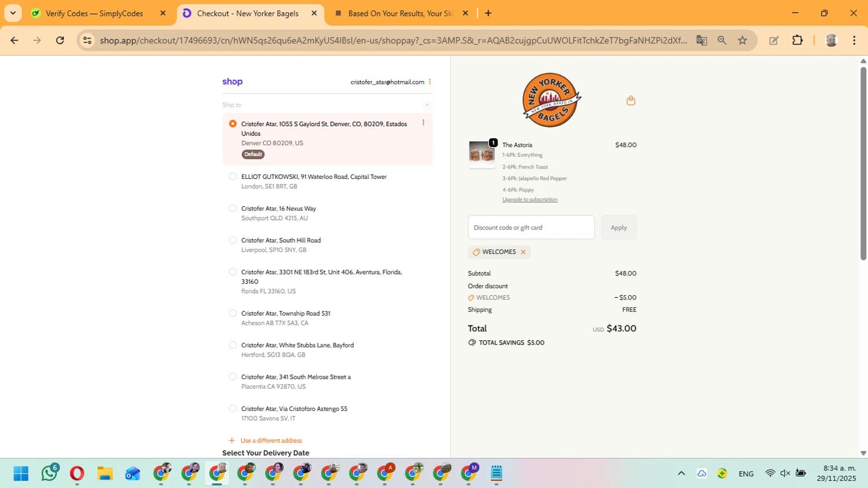This screenshot has width=868, height=488.
Task: Switch to Based On Your Results tab
Action: (x=400, y=13)
